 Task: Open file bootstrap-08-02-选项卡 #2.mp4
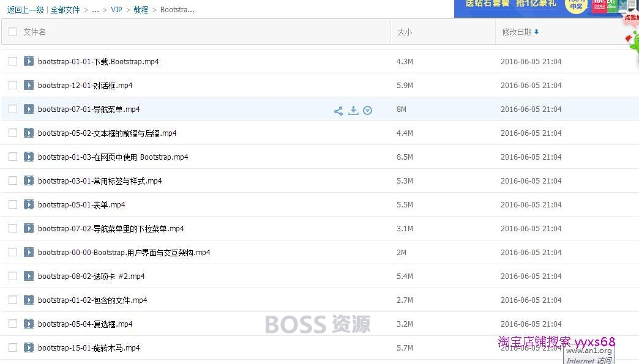pos(91,277)
